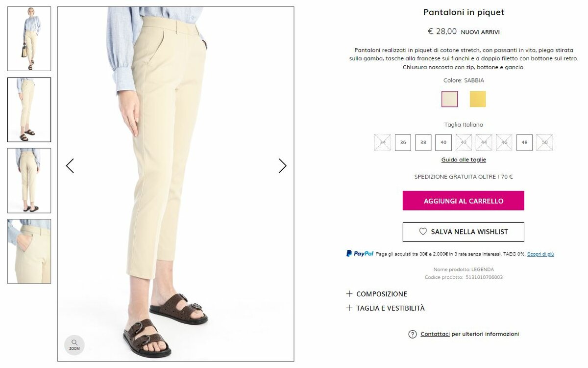Advance to the next product image
Screen dimensions: 588x368
click(282, 166)
